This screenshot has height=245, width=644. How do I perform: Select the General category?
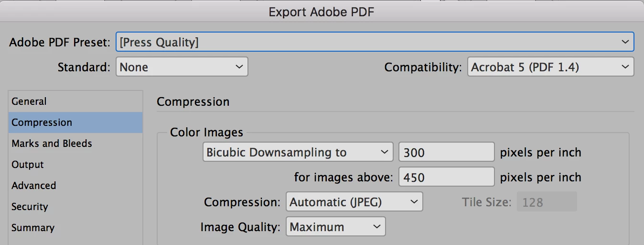tap(75, 101)
